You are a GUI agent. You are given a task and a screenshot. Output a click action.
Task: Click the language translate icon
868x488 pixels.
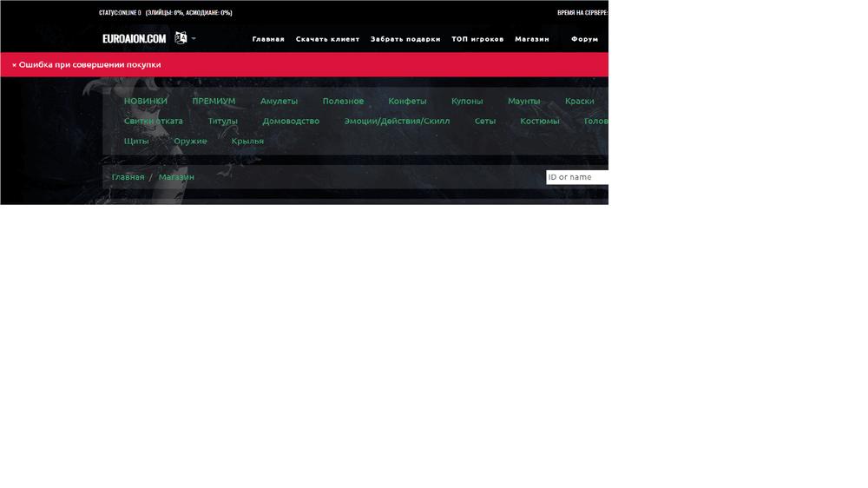click(181, 38)
